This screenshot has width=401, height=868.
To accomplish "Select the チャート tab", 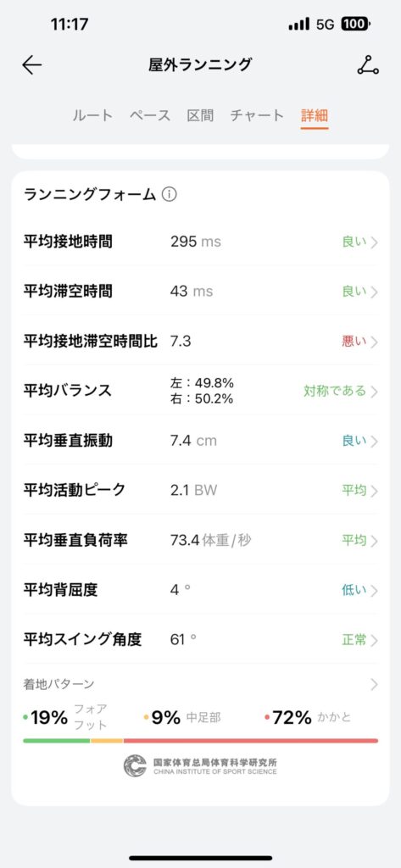I will [257, 115].
